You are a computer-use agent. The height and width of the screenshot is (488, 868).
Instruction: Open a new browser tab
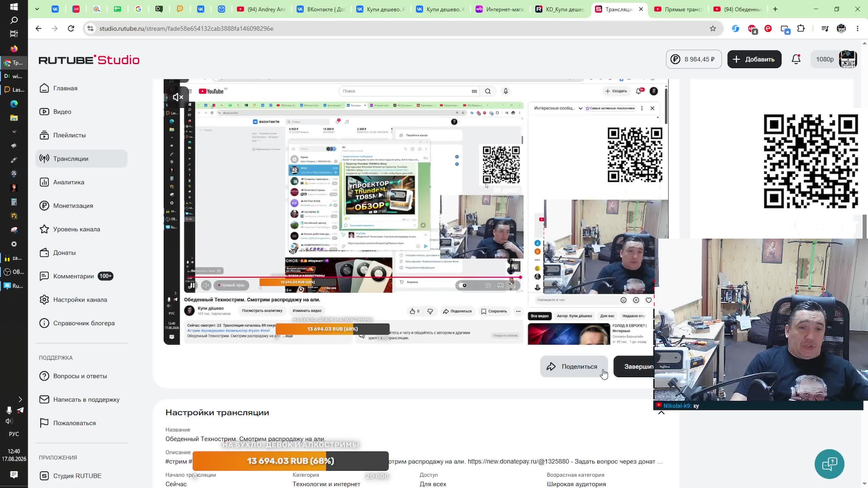pos(775,9)
